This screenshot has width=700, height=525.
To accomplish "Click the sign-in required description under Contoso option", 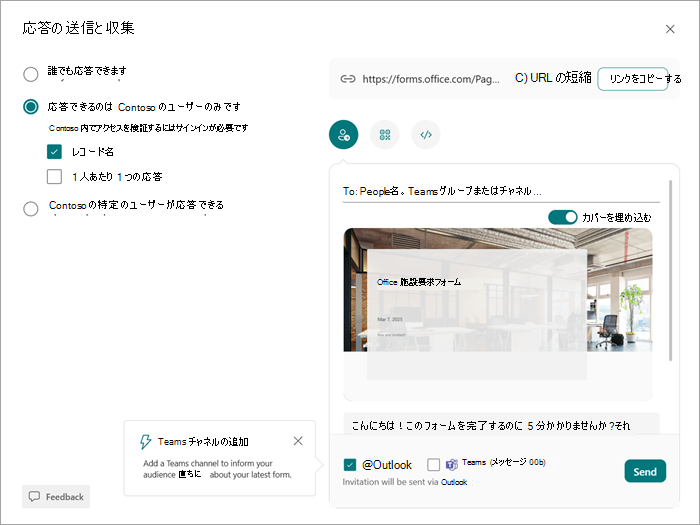I will click(x=148, y=128).
